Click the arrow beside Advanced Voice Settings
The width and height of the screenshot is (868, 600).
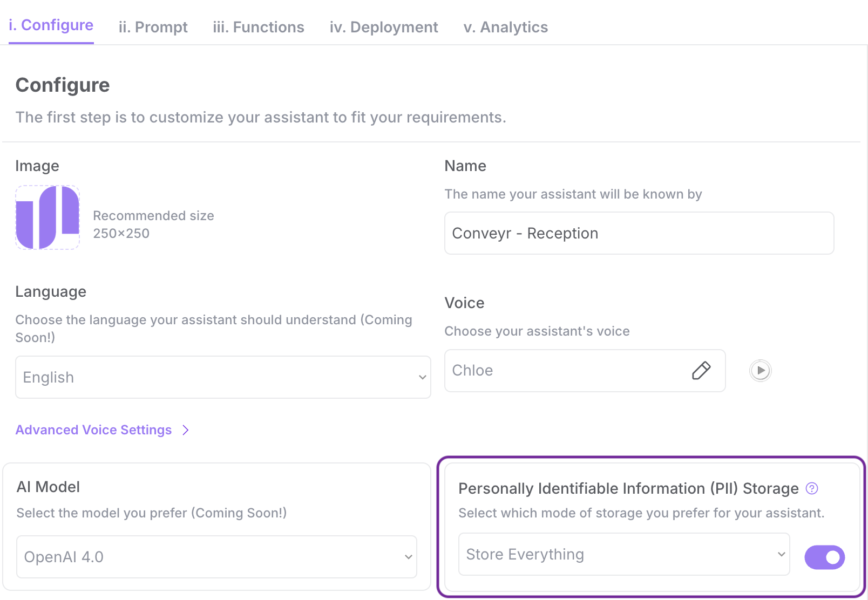tap(186, 430)
